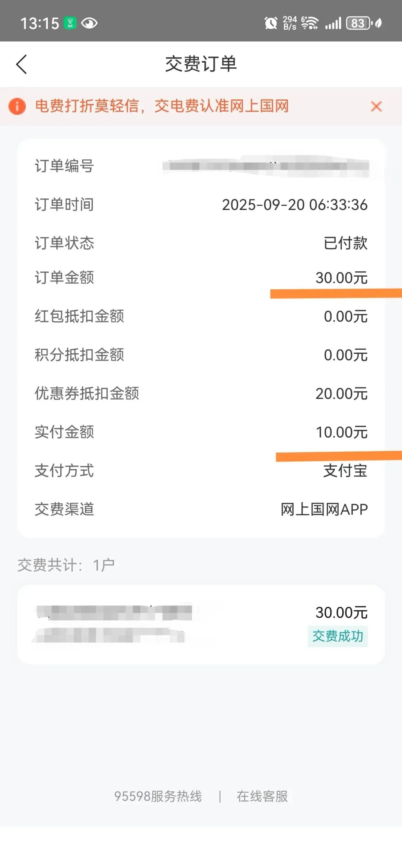The image size is (402, 868).
Task: Tap the 实付金额 10.00元 value
Action: (x=341, y=432)
